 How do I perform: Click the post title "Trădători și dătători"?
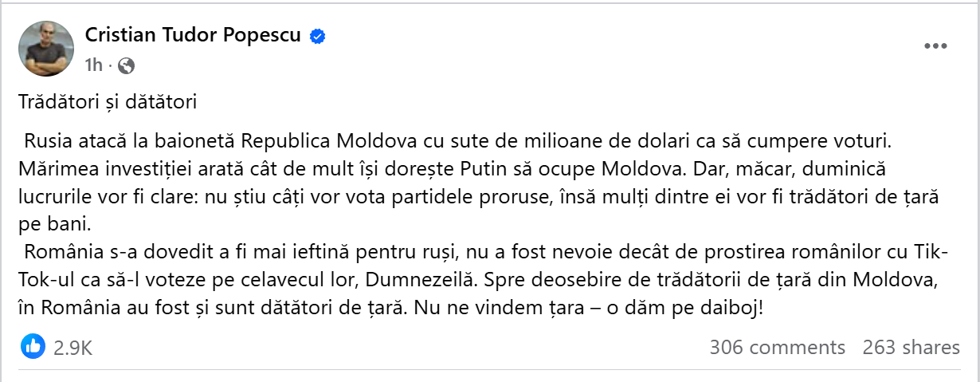[x=108, y=102]
